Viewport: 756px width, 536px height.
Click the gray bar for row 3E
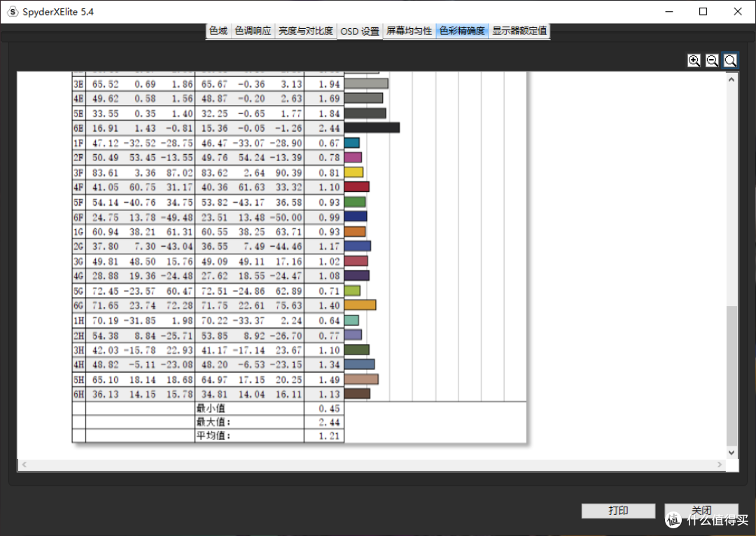click(366, 83)
